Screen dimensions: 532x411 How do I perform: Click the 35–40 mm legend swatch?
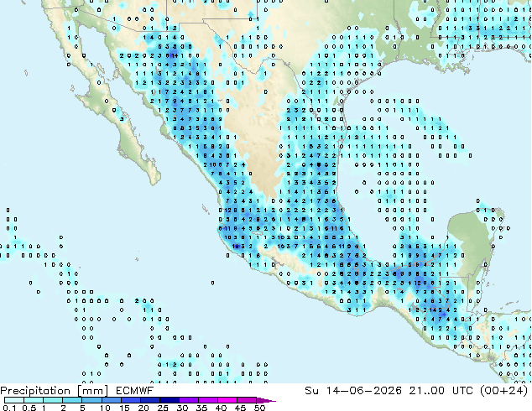[208, 400]
